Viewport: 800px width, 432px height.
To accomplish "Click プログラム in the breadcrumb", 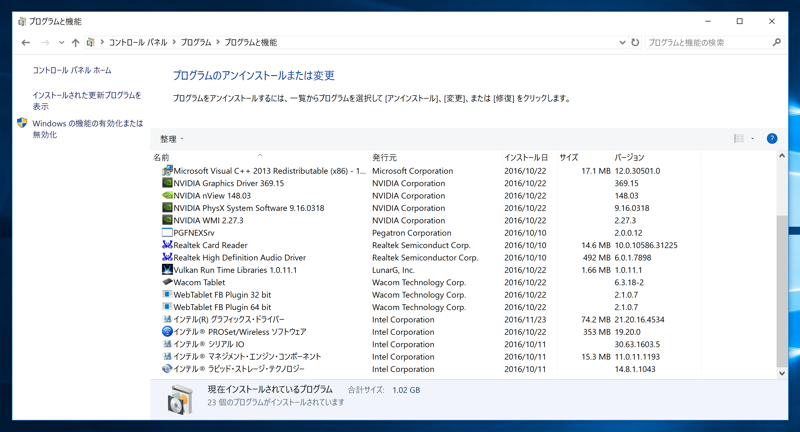I will 196,42.
